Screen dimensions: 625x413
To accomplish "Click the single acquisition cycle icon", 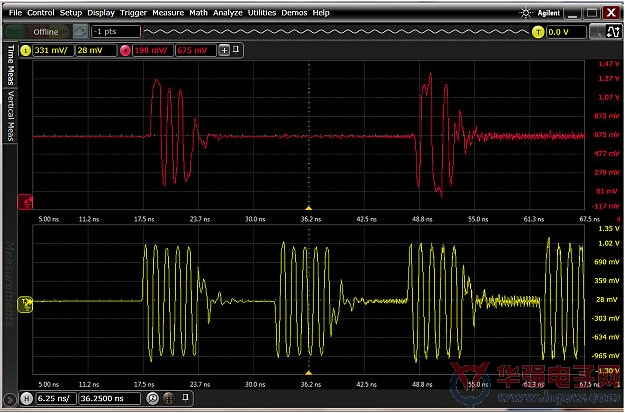I will pyautogui.click(x=80, y=32).
